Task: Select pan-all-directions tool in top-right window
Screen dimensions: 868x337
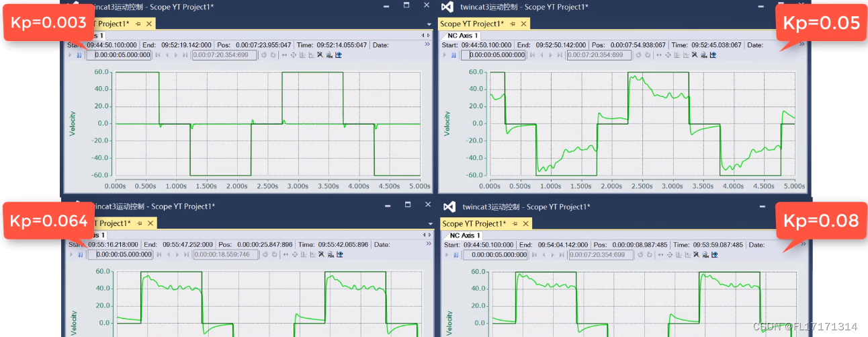Action: click(x=668, y=54)
